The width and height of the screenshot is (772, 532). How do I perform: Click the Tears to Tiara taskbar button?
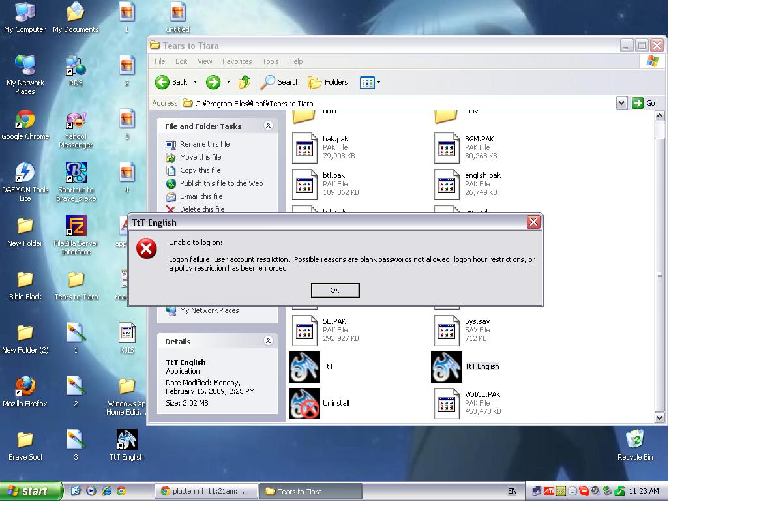coord(310,491)
